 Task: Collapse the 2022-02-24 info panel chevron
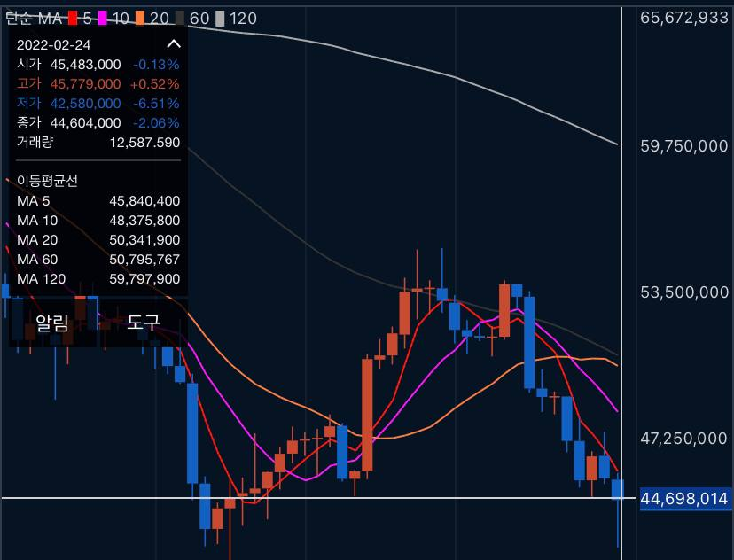pyautogui.click(x=174, y=44)
